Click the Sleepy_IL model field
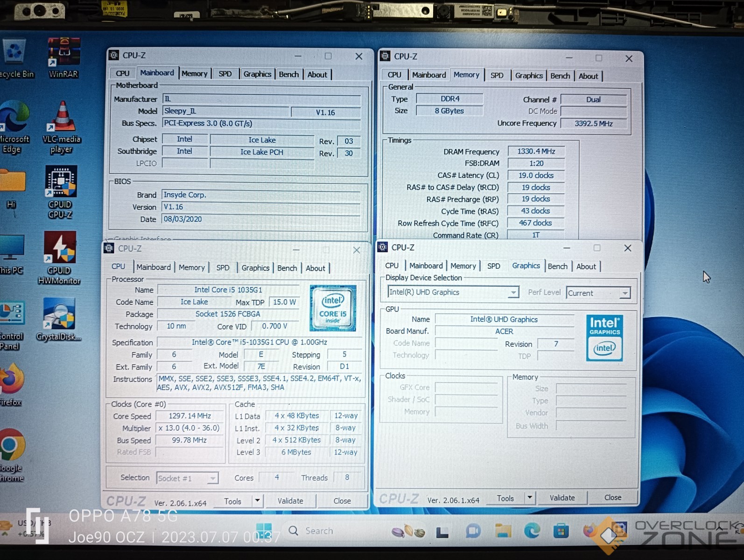The width and height of the screenshot is (744, 560). point(225,111)
